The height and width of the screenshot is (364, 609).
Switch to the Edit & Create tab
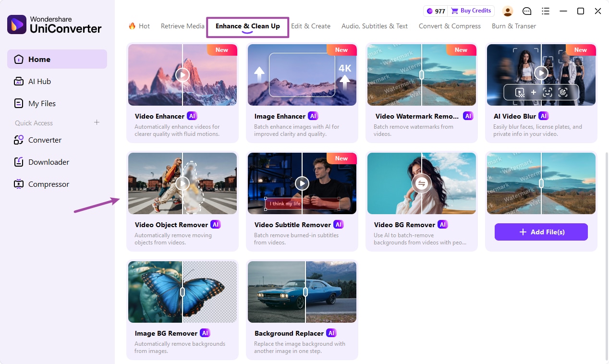pyautogui.click(x=311, y=26)
